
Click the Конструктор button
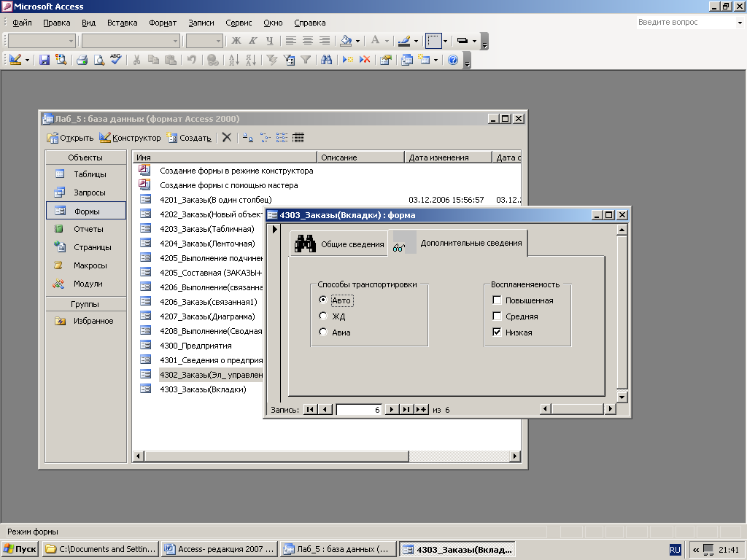pyautogui.click(x=130, y=138)
